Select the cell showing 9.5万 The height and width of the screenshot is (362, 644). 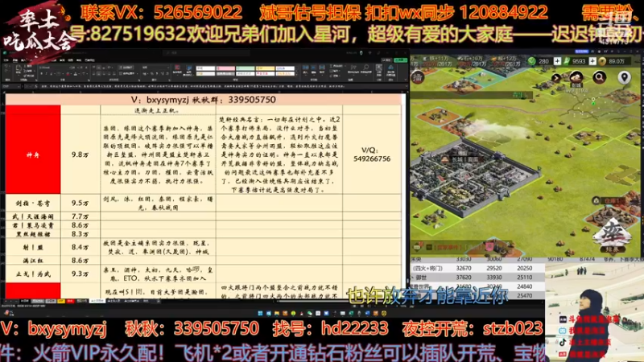[x=80, y=204]
